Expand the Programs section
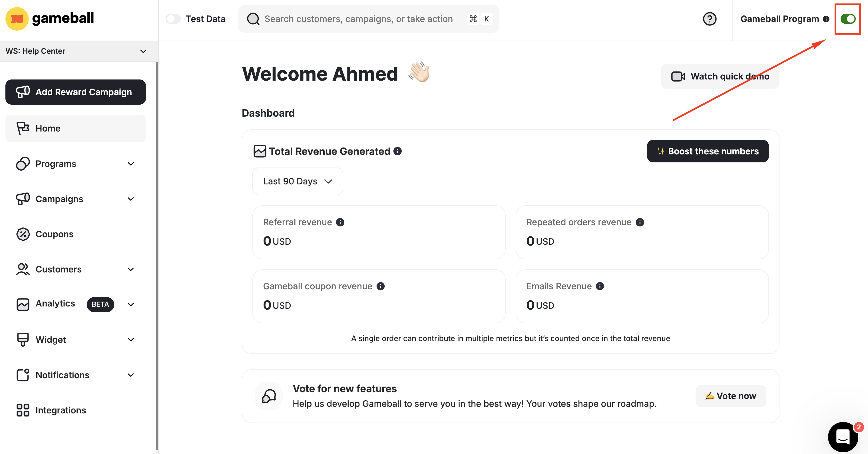 [x=131, y=164]
